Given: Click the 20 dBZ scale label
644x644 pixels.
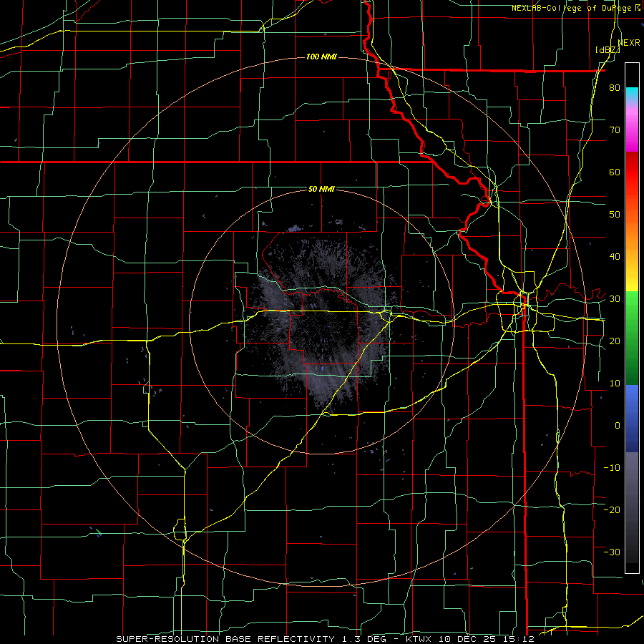Looking at the screenshot, I should 615,341.
